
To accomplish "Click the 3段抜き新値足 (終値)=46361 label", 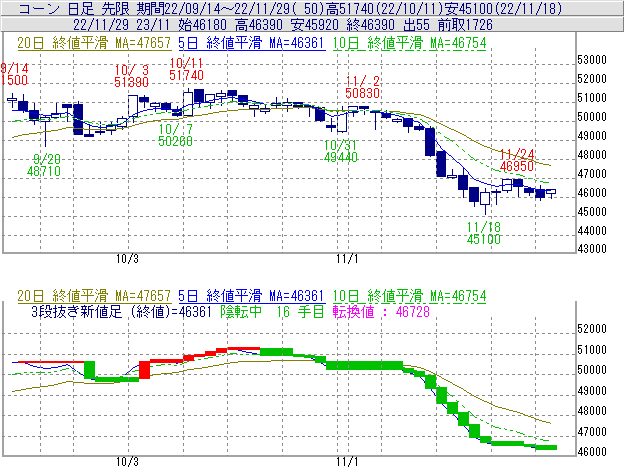I will point(121,311).
